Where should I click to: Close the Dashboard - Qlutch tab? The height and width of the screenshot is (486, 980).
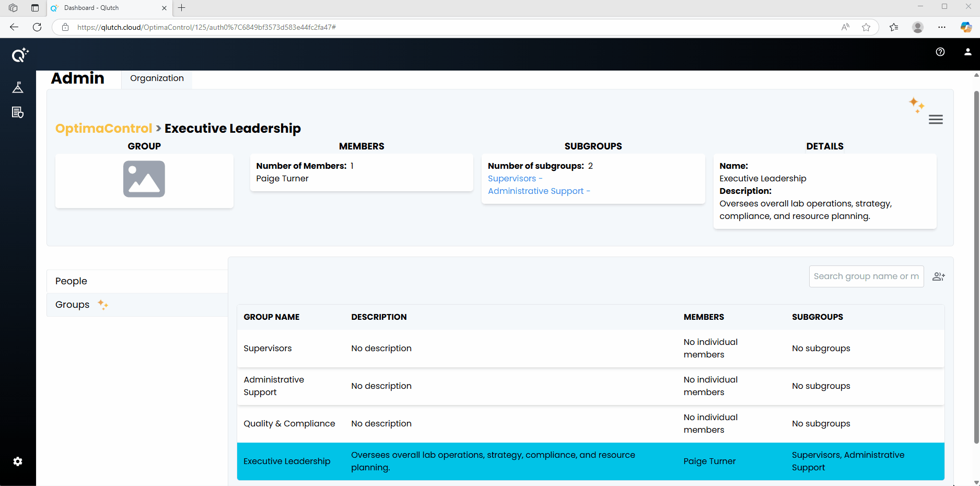pyautogui.click(x=164, y=8)
